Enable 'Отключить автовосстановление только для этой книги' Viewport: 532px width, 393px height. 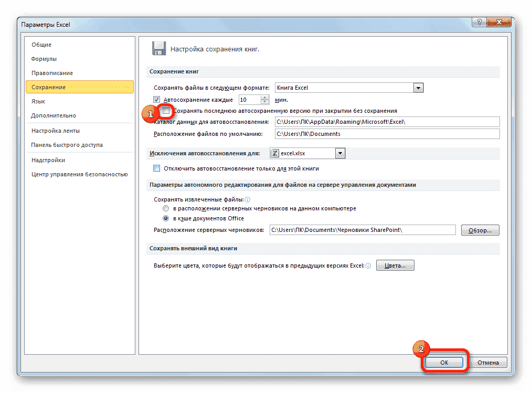156,167
